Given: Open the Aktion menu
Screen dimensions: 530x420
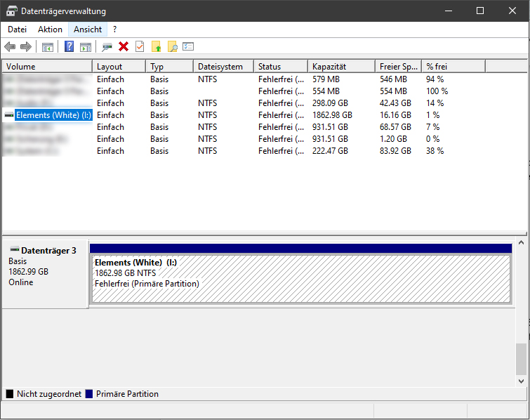Looking at the screenshot, I should tap(50, 29).
